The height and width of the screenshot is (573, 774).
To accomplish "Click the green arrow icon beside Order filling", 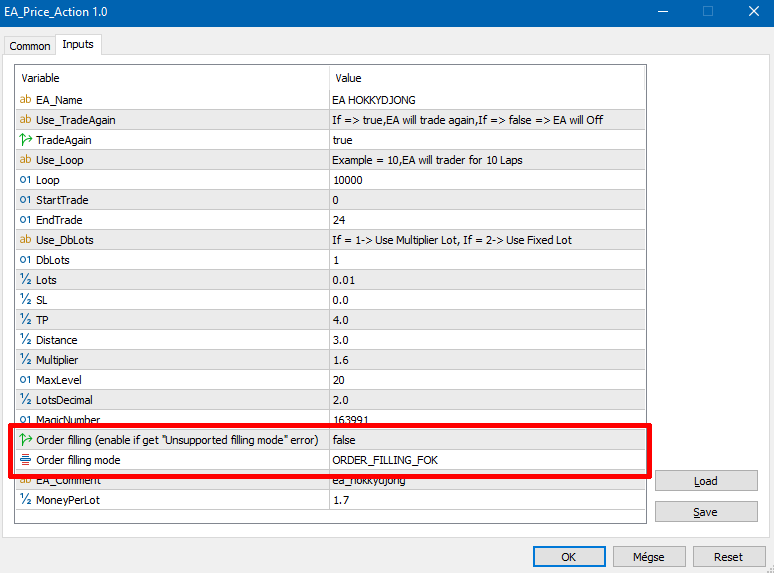I will coord(25,439).
